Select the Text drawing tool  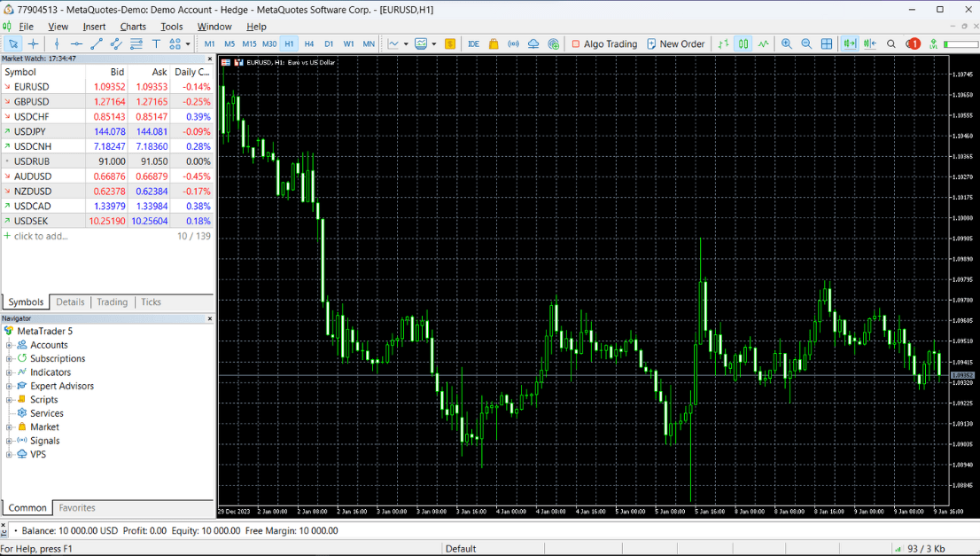[157, 43]
